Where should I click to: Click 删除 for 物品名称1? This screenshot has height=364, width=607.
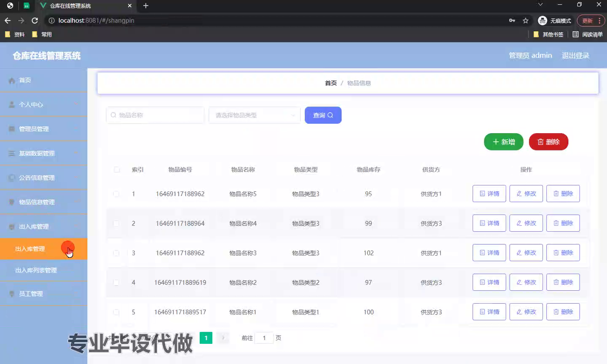coord(563,312)
